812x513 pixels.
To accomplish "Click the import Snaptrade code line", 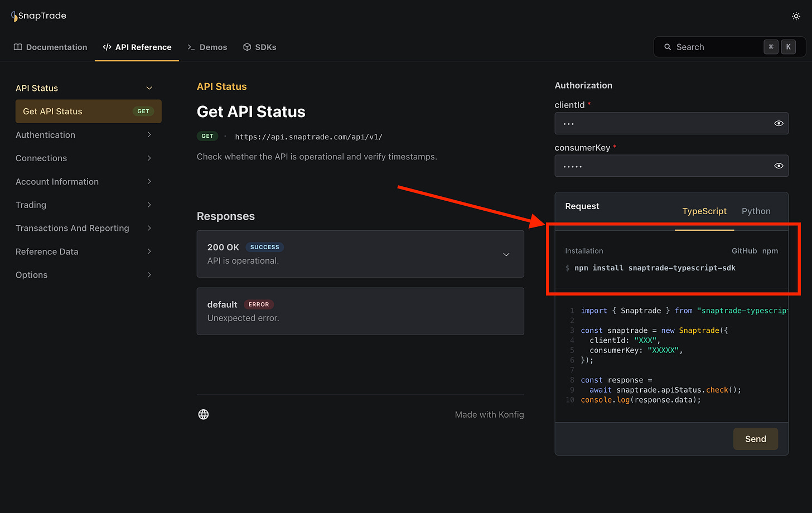I will click(684, 311).
